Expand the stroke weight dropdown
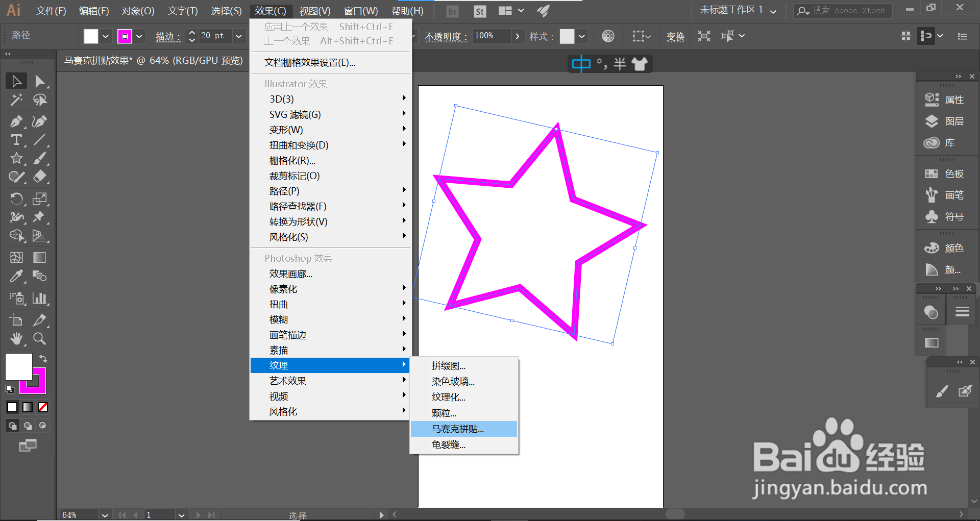Viewport: 980px width, 521px height. 238,36
